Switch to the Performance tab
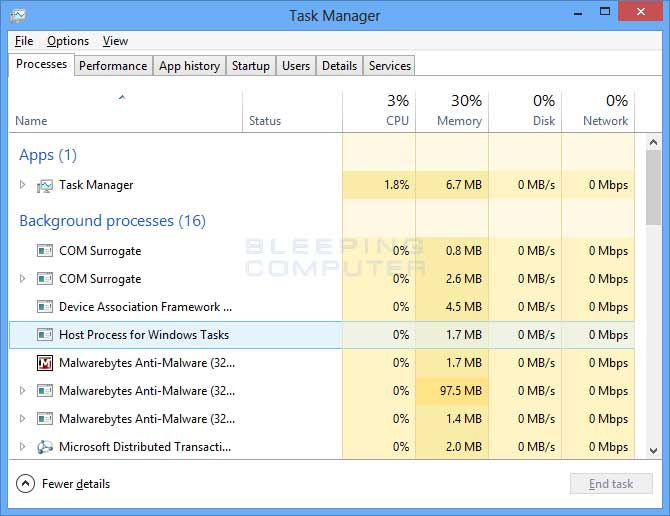This screenshot has width=670, height=516. (x=113, y=66)
